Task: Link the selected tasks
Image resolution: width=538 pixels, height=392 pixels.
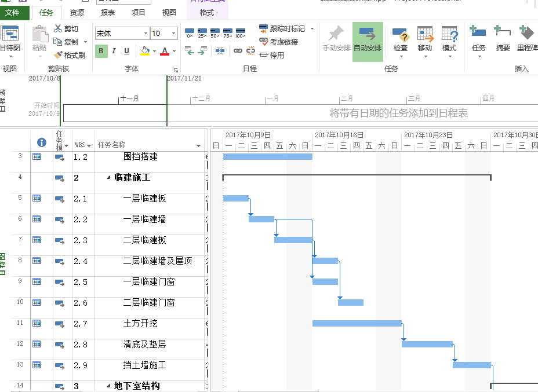Action: click(238, 51)
